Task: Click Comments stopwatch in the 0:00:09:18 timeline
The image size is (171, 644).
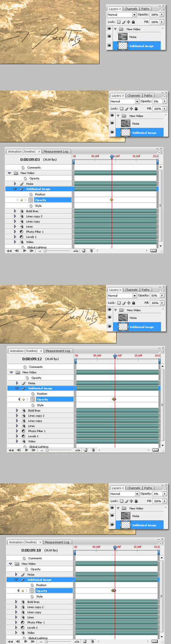Action: pos(24,558)
